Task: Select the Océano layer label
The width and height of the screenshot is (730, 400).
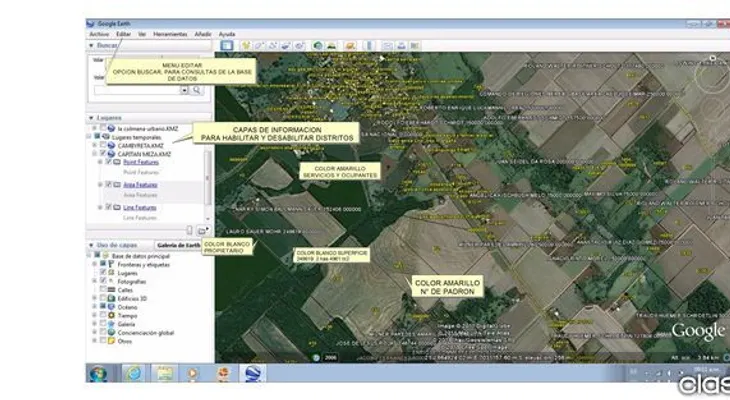Action: pyautogui.click(x=127, y=307)
